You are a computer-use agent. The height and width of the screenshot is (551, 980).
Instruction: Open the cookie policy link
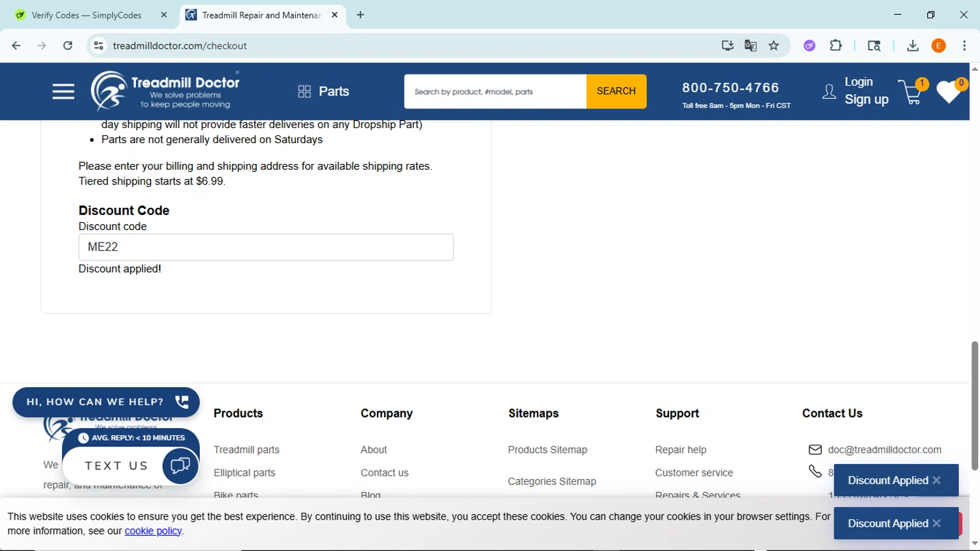tap(153, 531)
